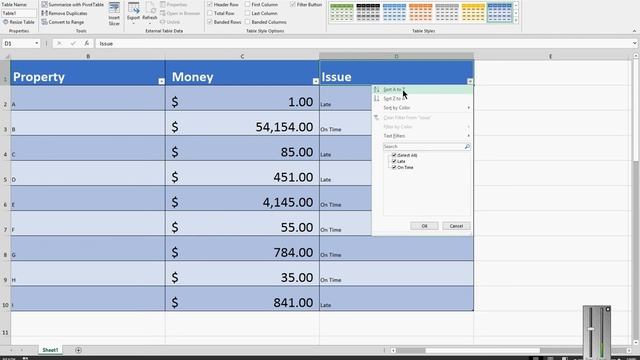Select the black table style swatch

(368, 12)
